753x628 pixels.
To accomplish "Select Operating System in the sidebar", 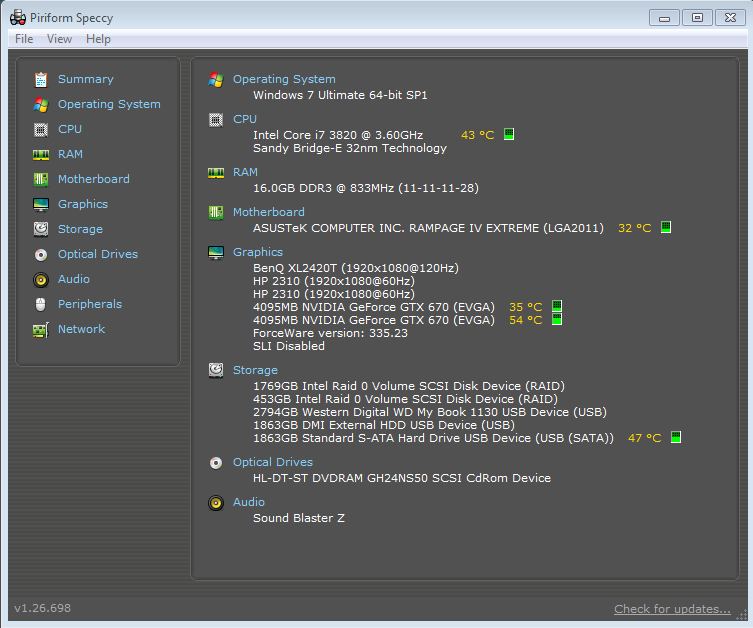I will (x=109, y=104).
